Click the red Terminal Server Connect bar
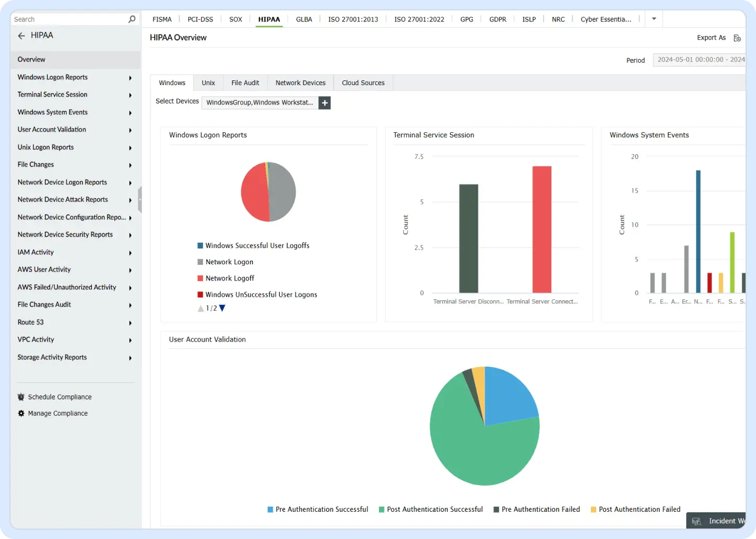 click(542, 229)
